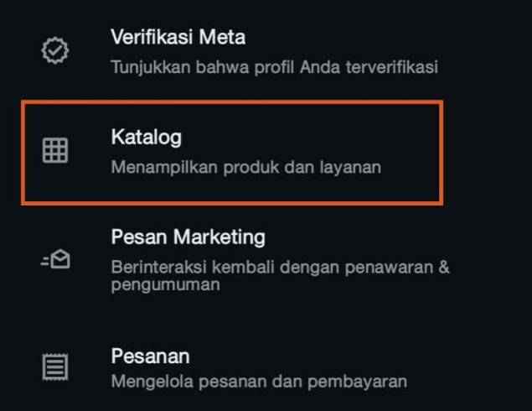
Task: Click the Pesanan receipt icon
Action: (x=55, y=366)
